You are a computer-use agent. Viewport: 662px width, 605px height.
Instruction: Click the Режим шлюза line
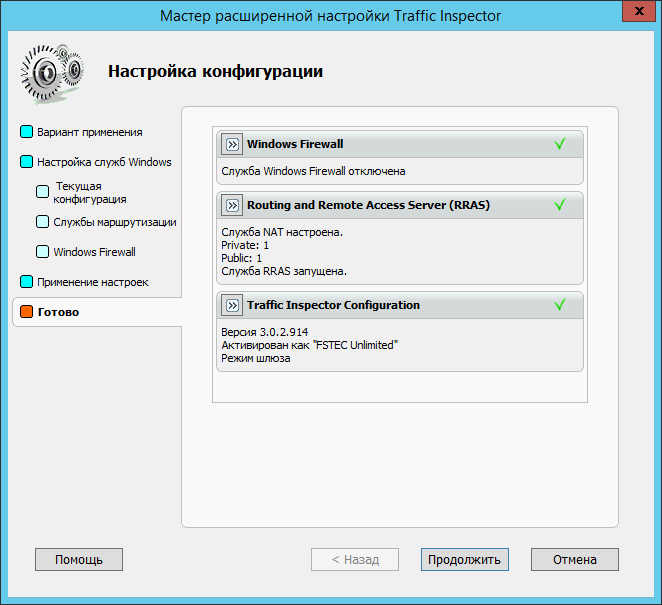tap(256, 358)
